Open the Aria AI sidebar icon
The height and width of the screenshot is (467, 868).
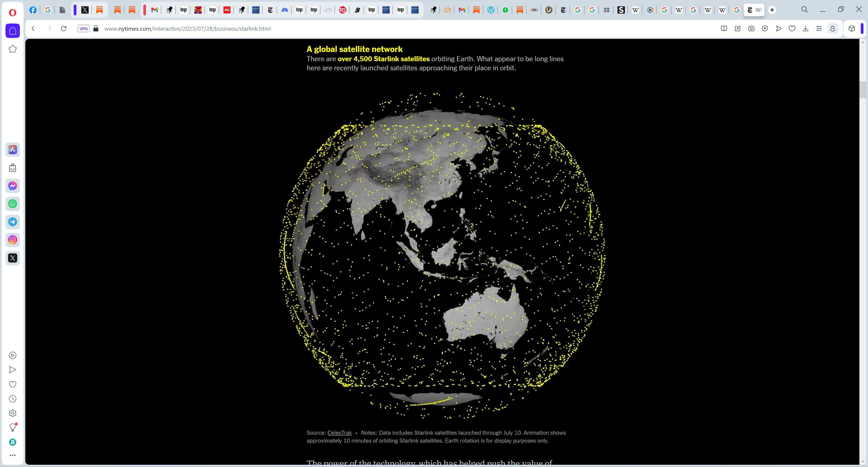tap(13, 150)
